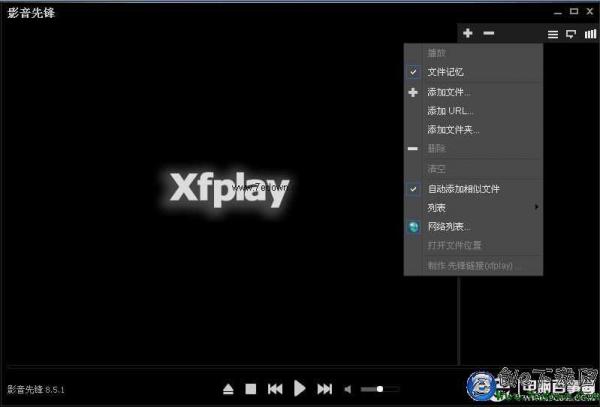Image resolution: width=600 pixels, height=407 pixels.
Task: Click the greyed 删除 menu entry
Action: coord(474,148)
